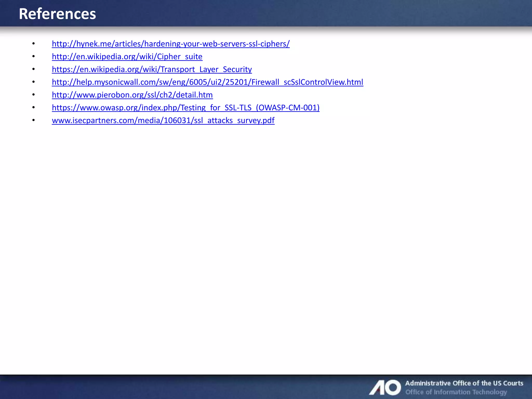The height and width of the screenshot is (399, 532).
Task: Open the isecpartners ssl_attacks_survey.pdf link
Action: tap(163, 120)
